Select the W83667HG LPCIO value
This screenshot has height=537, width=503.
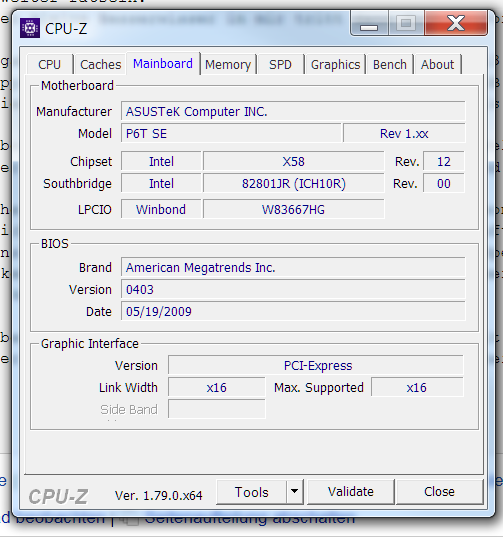(x=293, y=209)
